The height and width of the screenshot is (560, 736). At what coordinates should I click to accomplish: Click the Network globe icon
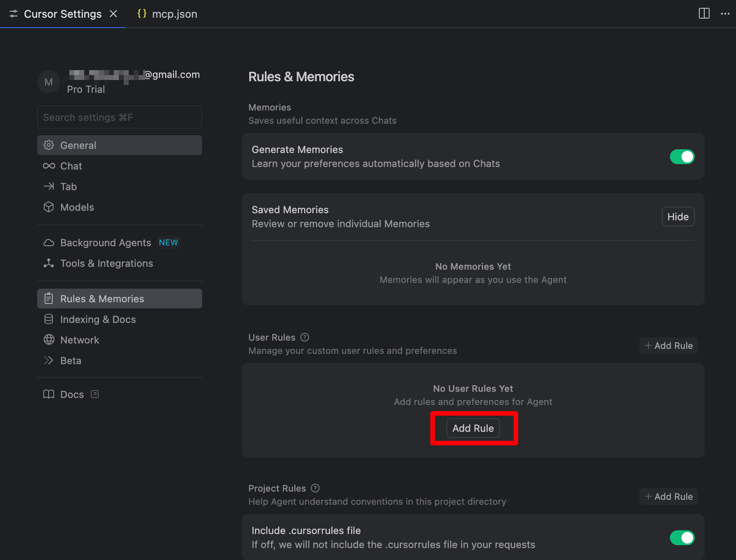[49, 340]
